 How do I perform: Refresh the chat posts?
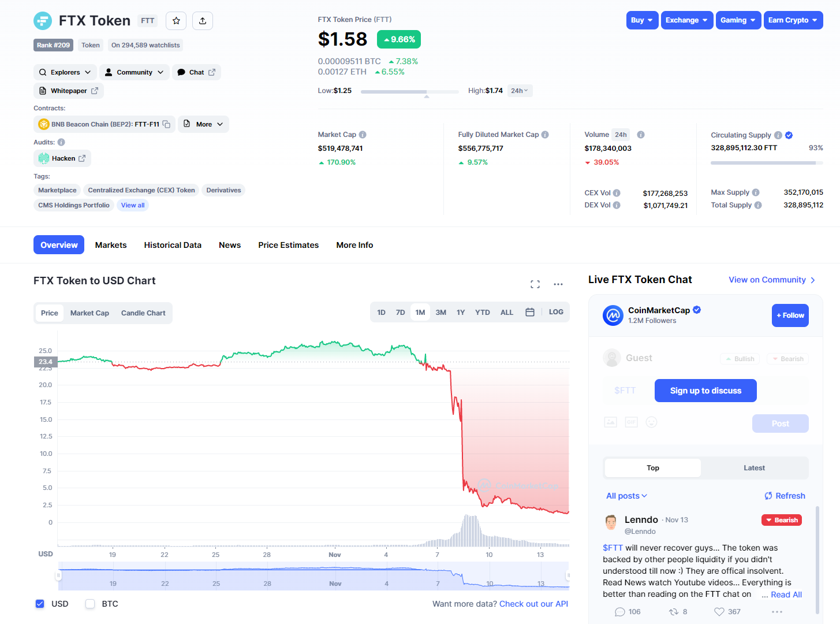[x=785, y=496]
